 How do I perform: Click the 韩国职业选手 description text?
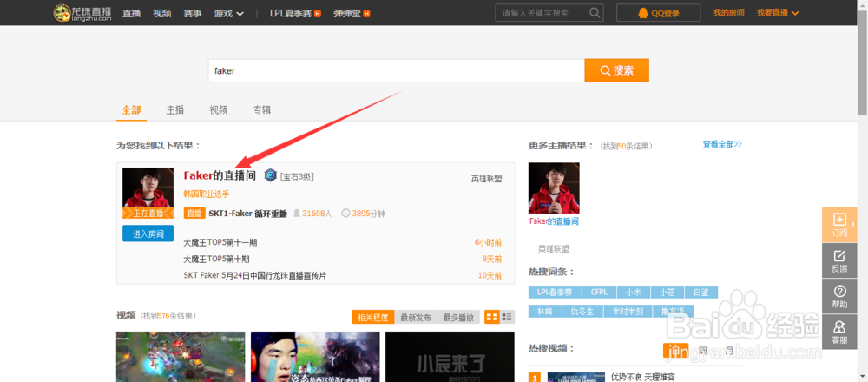(x=206, y=194)
